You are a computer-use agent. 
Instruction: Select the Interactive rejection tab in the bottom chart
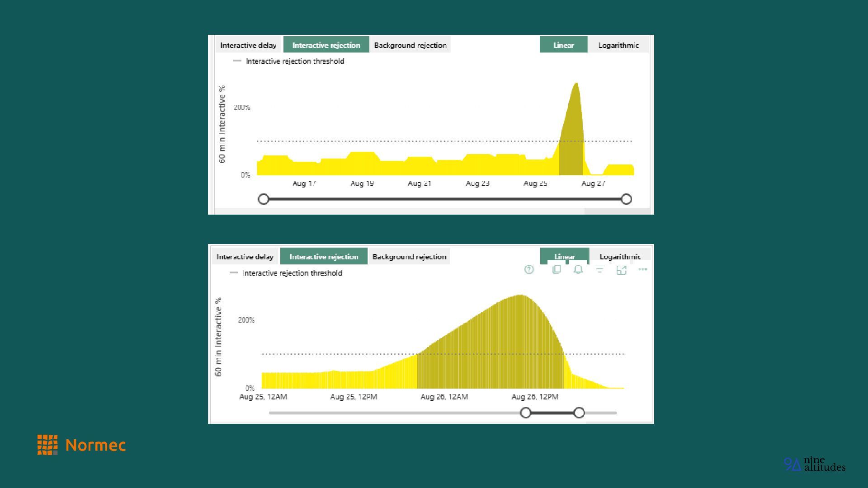324,257
